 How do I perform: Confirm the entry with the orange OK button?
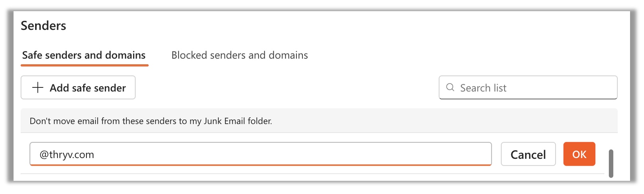[579, 154]
